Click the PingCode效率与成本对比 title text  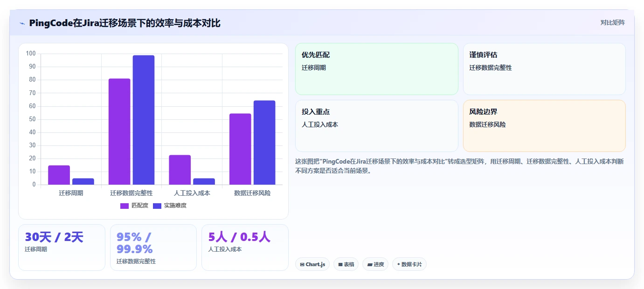[125, 23]
